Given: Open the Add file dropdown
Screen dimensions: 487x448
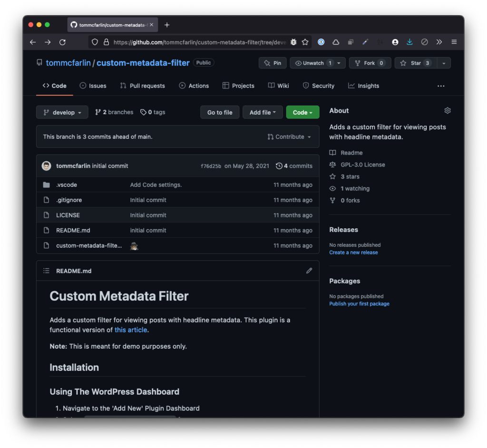Looking at the screenshot, I should (263, 112).
